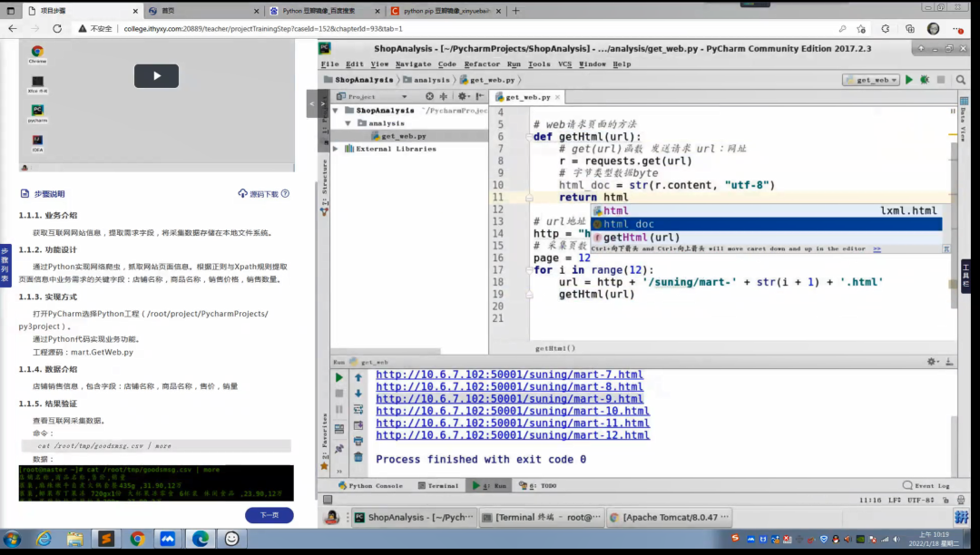Image resolution: width=980 pixels, height=555 pixels.
Task: Expand External Libraries in the project tree
Action: (336, 149)
